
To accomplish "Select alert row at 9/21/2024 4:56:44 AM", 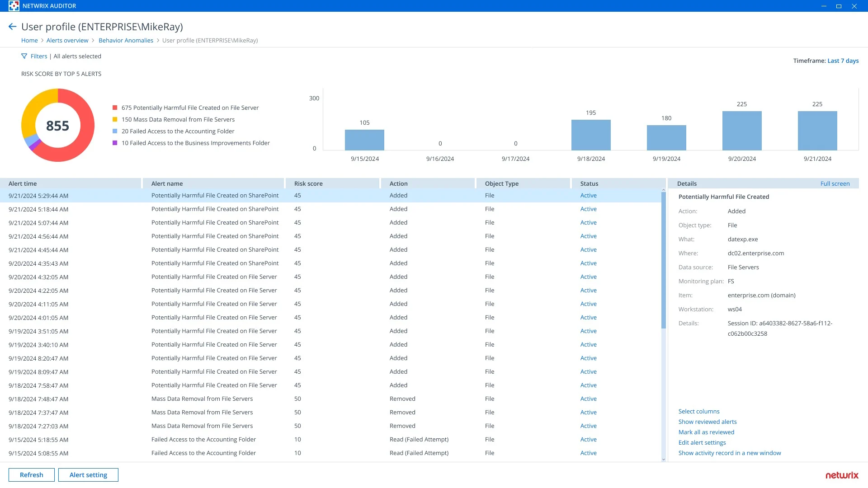I will pyautogui.click(x=330, y=236).
